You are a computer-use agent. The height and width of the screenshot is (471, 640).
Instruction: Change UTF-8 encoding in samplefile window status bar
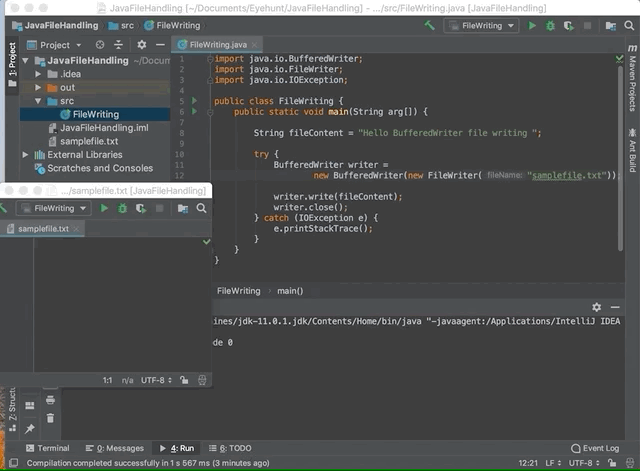[156, 380]
